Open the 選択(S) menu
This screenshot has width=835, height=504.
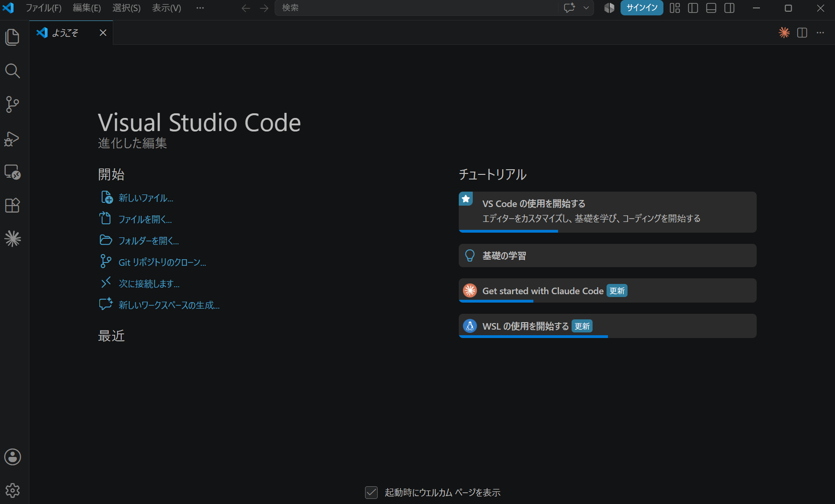pyautogui.click(x=126, y=8)
